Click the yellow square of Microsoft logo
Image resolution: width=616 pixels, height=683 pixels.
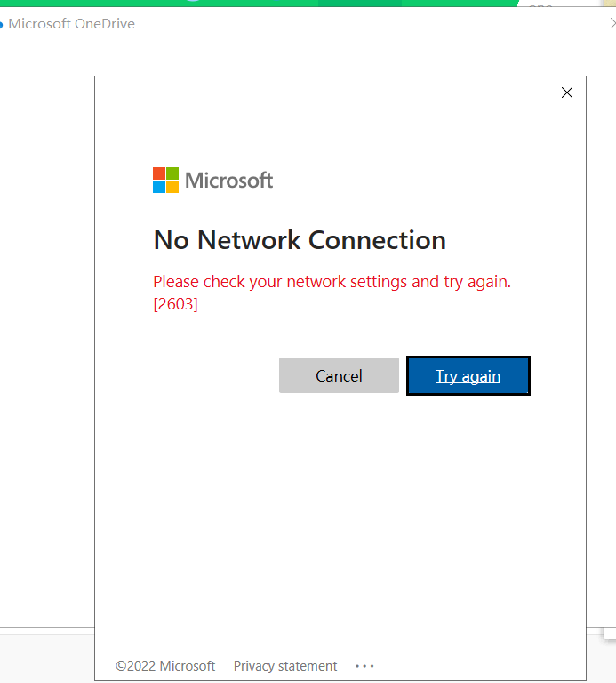click(x=172, y=187)
